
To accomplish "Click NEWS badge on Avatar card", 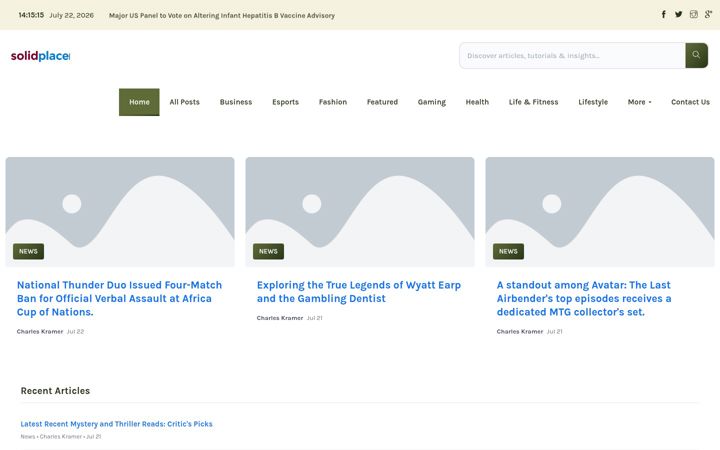I will (508, 251).
